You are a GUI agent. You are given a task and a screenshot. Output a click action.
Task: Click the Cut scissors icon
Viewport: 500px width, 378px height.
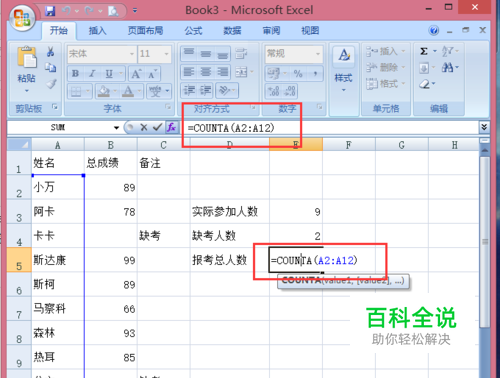coord(51,51)
